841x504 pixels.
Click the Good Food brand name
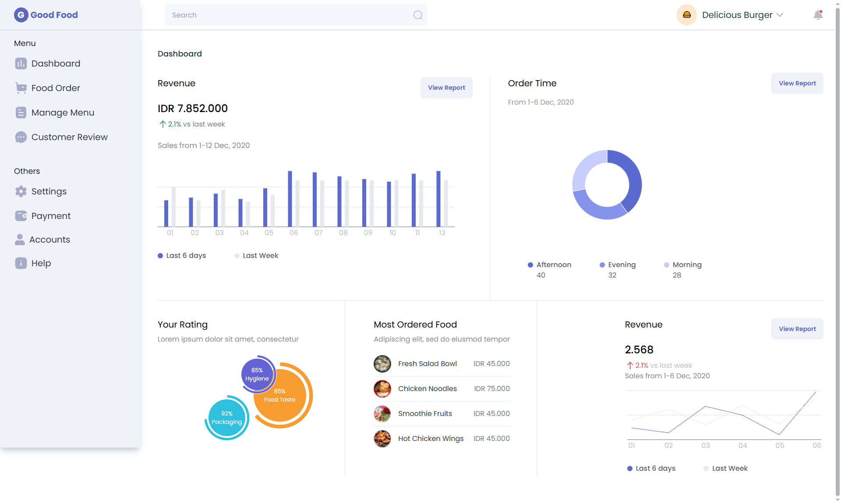(x=54, y=15)
